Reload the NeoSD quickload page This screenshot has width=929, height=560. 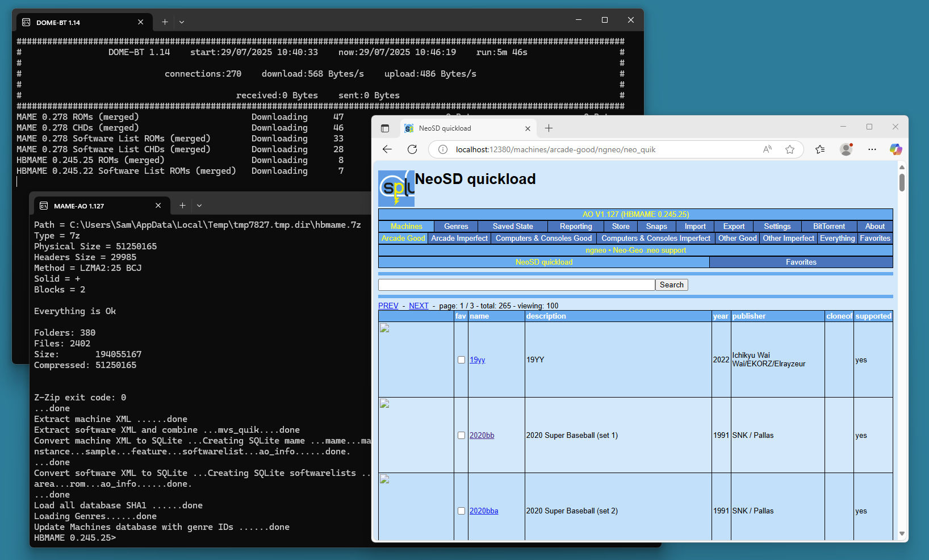pyautogui.click(x=412, y=149)
